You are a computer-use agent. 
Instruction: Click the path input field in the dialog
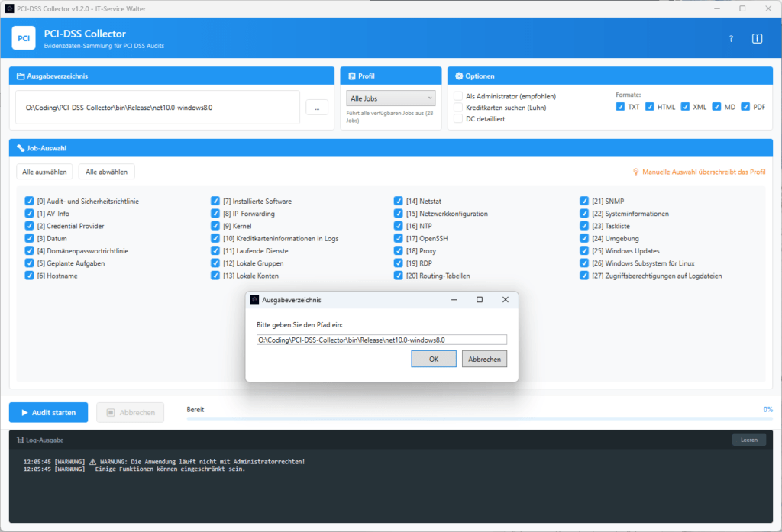pyautogui.click(x=380, y=339)
